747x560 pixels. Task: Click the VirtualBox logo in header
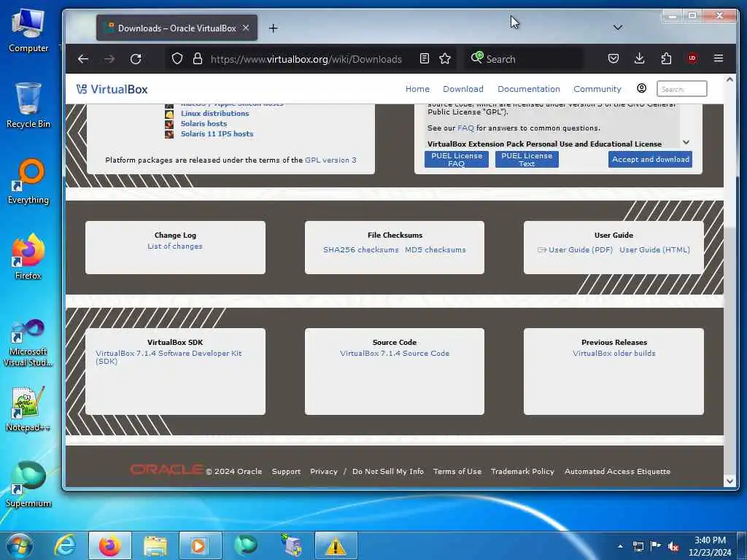pos(112,89)
